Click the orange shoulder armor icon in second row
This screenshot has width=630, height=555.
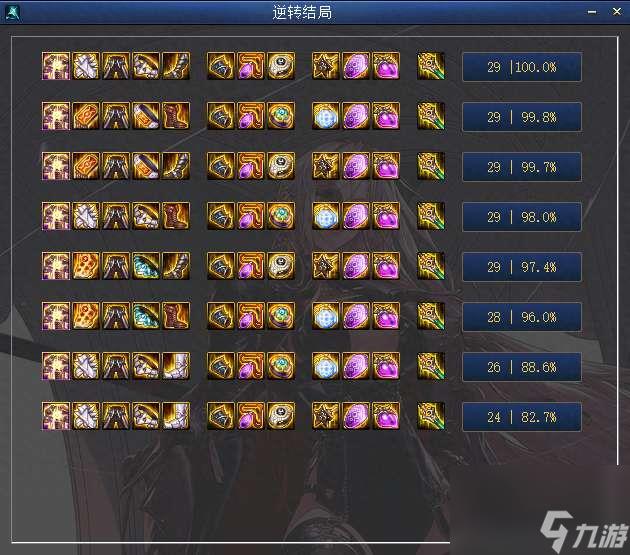tap(86, 116)
